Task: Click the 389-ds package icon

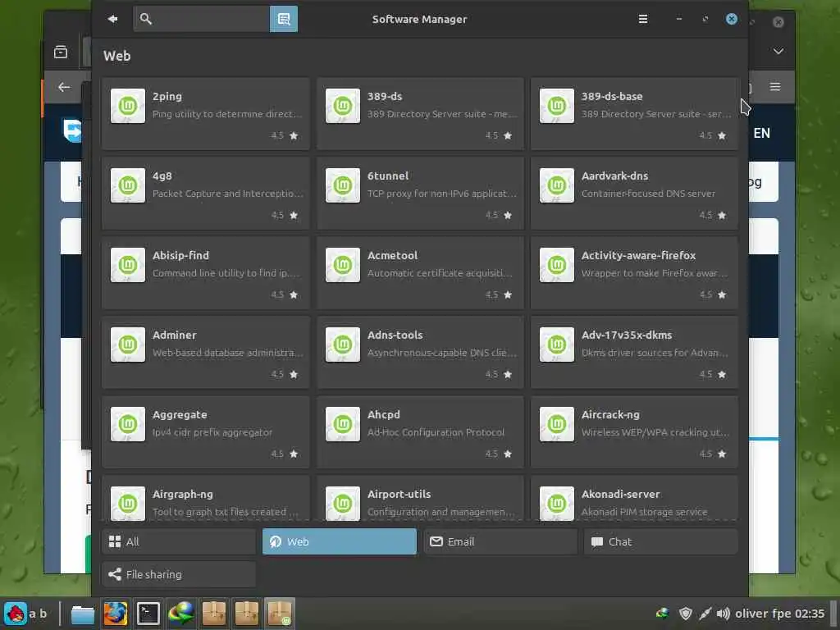Action: [343, 106]
